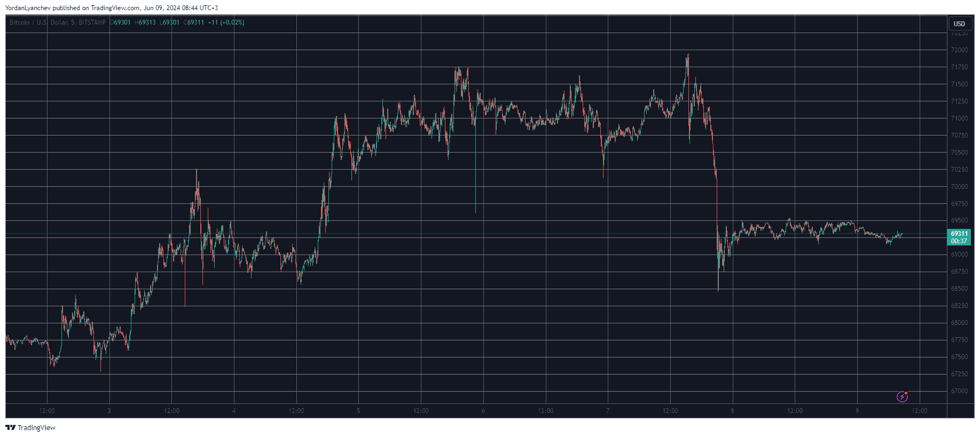980x437 pixels.
Task: Click date label 3 on time axis
Action: coord(109,411)
